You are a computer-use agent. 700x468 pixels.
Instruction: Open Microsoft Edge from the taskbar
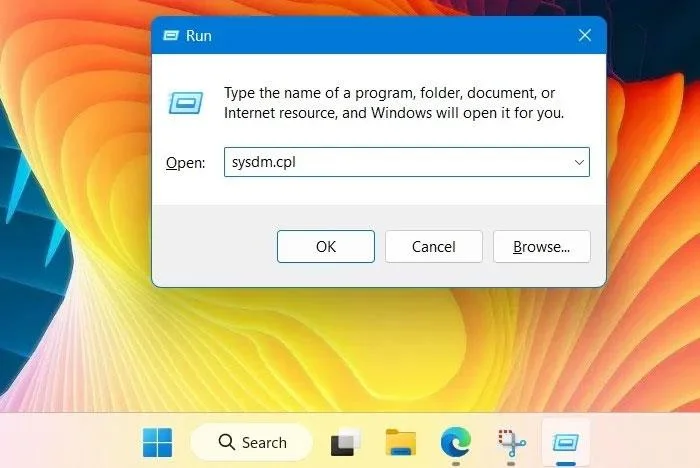pos(455,442)
